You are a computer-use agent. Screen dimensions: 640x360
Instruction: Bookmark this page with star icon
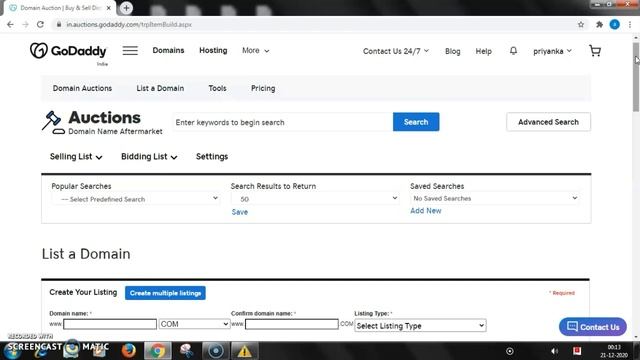pyautogui.click(x=581, y=24)
